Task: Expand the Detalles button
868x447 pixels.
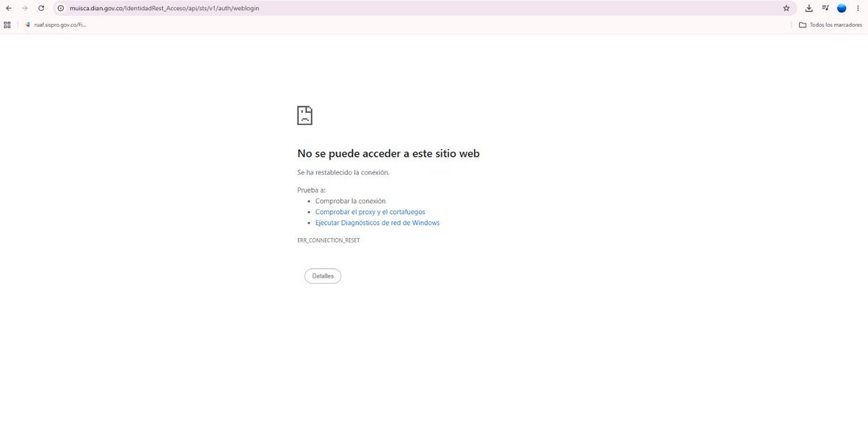Action: click(x=323, y=276)
